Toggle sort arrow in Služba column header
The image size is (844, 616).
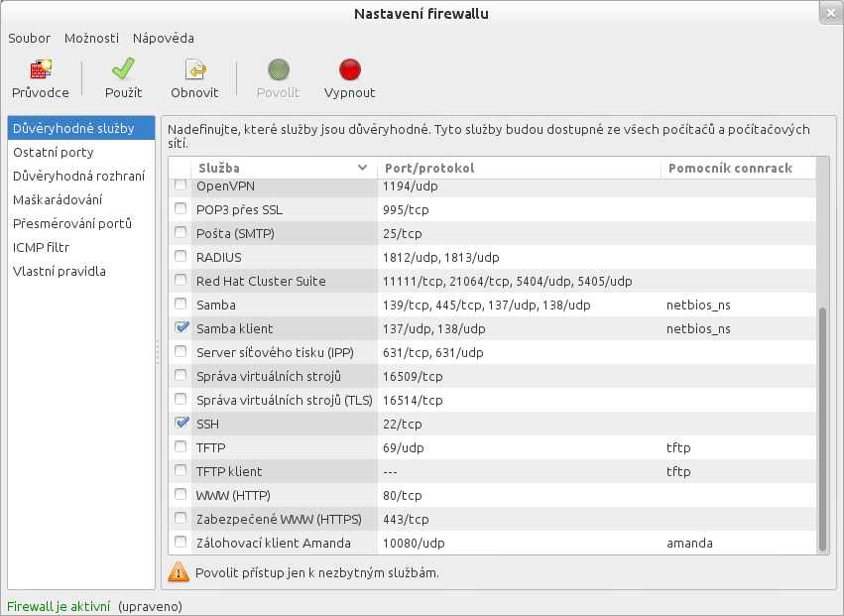[x=362, y=169]
